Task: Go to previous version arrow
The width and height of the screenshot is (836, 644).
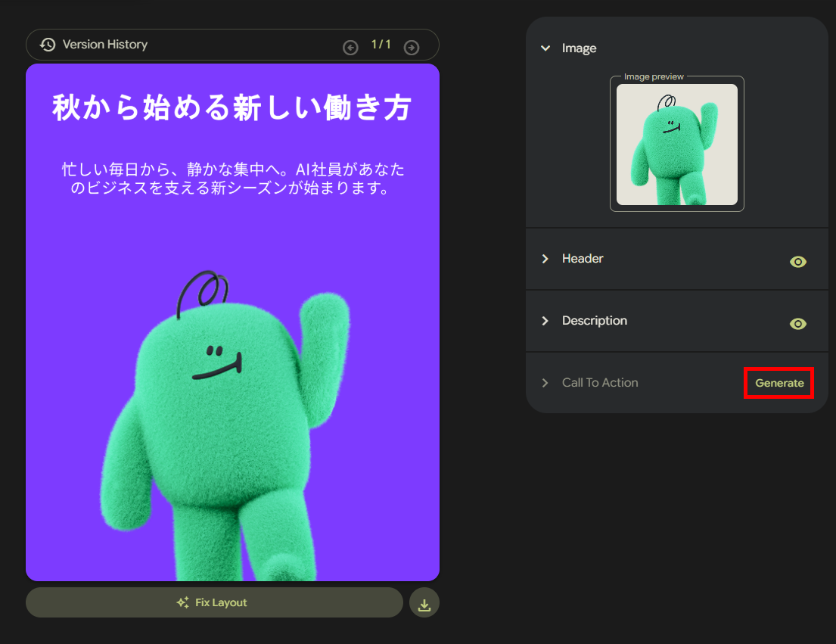Action: (350, 48)
